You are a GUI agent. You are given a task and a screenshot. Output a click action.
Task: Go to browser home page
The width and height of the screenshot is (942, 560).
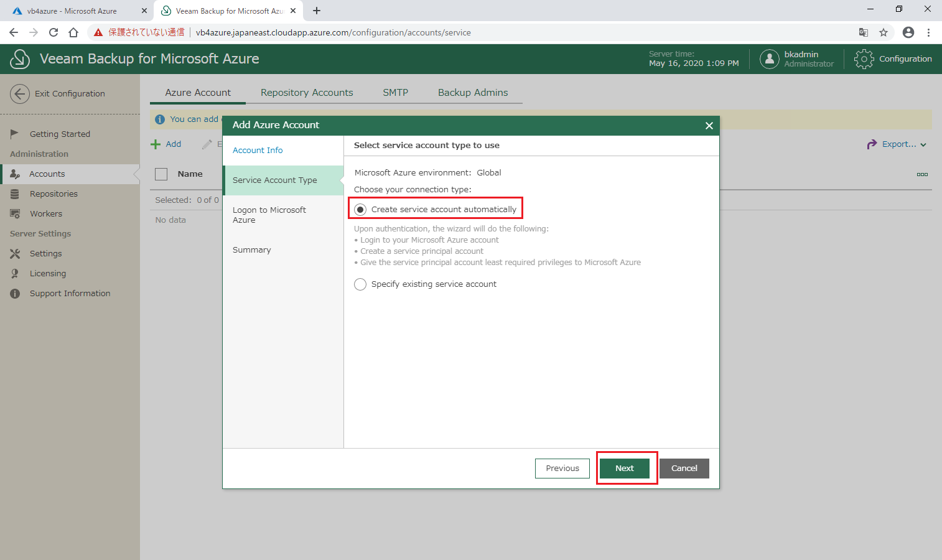tap(73, 32)
